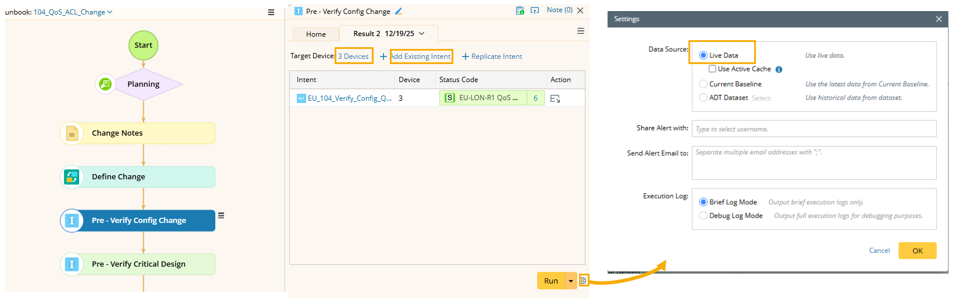Click the pencil icon to rename the node
Screen dimensions: 980x301
[399, 11]
